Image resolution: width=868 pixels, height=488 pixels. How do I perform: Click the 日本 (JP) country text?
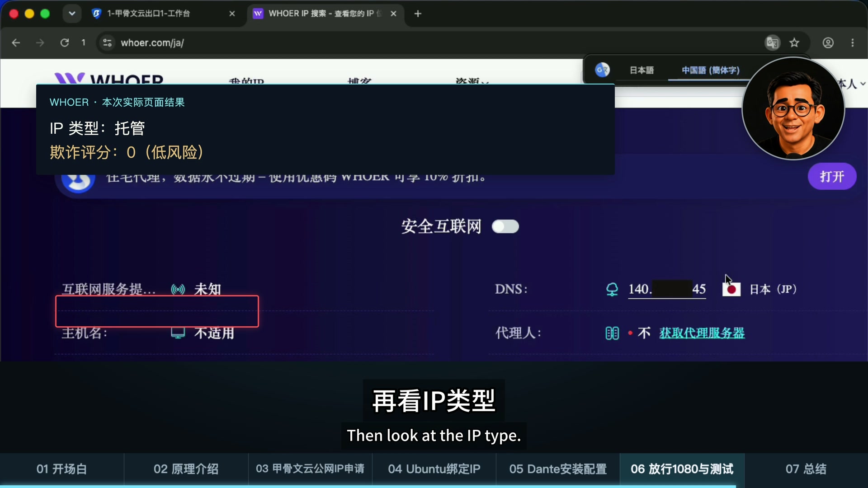click(x=773, y=289)
